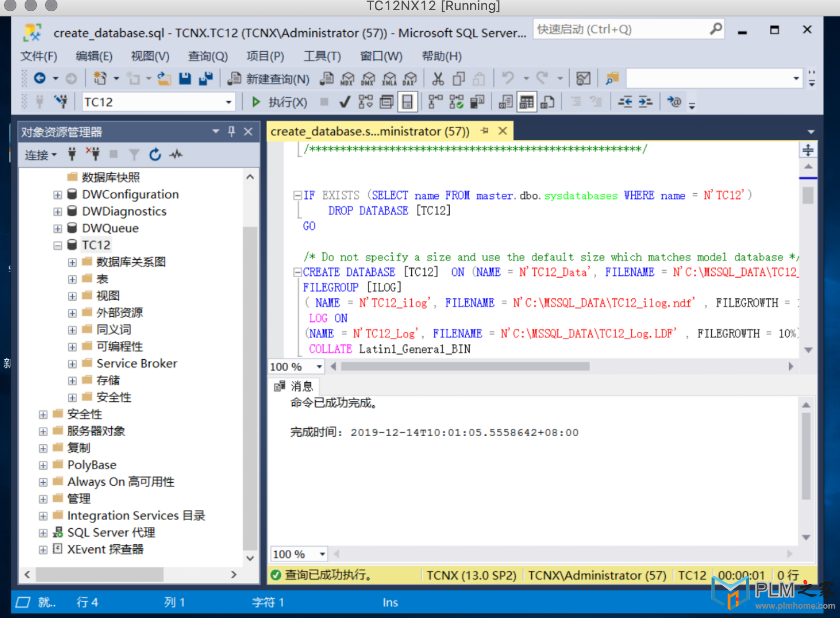Click the Refresh icon in Object Explorer
The width and height of the screenshot is (840, 618).
click(x=155, y=154)
